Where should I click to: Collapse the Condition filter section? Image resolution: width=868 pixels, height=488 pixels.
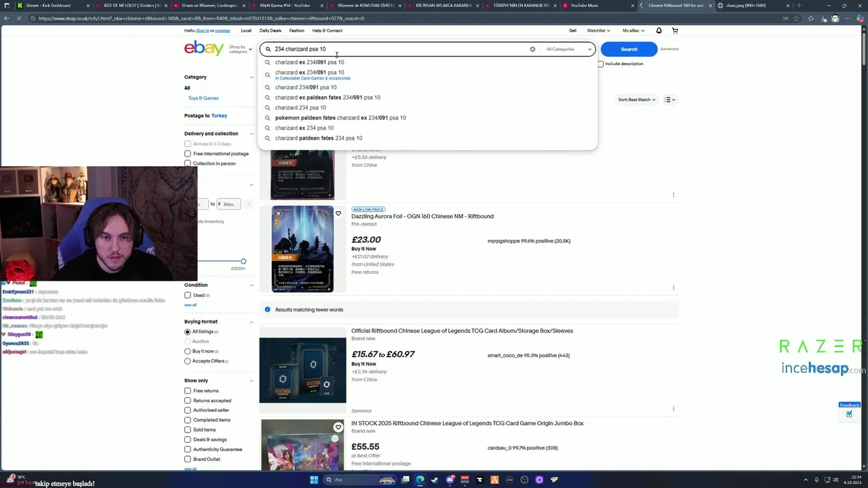[252, 285]
